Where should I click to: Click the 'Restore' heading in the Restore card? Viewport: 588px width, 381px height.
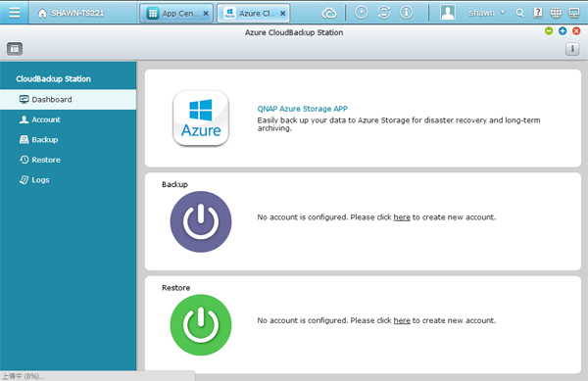(175, 288)
